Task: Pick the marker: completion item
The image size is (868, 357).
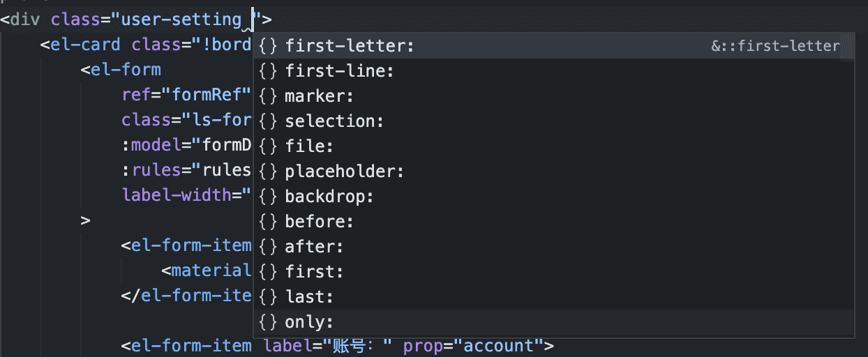Action: click(554, 96)
